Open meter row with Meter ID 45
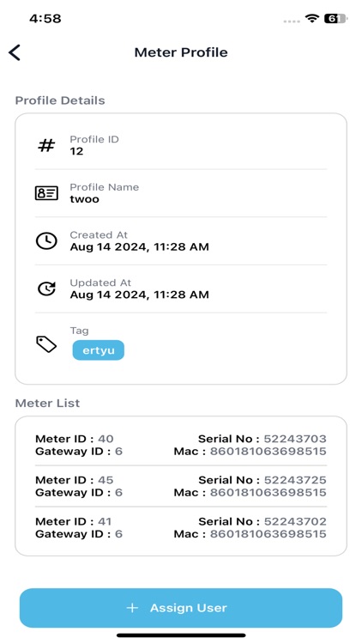Image resolution: width=362 pixels, height=644 pixels. [x=181, y=486]
